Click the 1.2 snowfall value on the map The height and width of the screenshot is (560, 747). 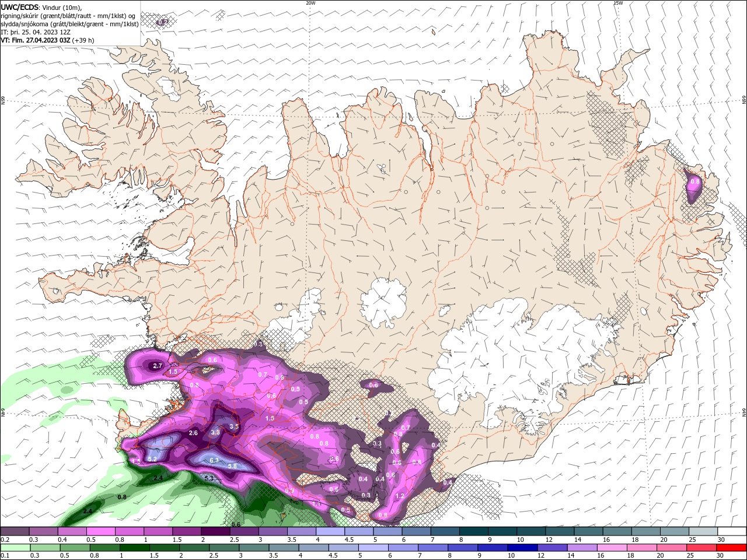point(400,496)
